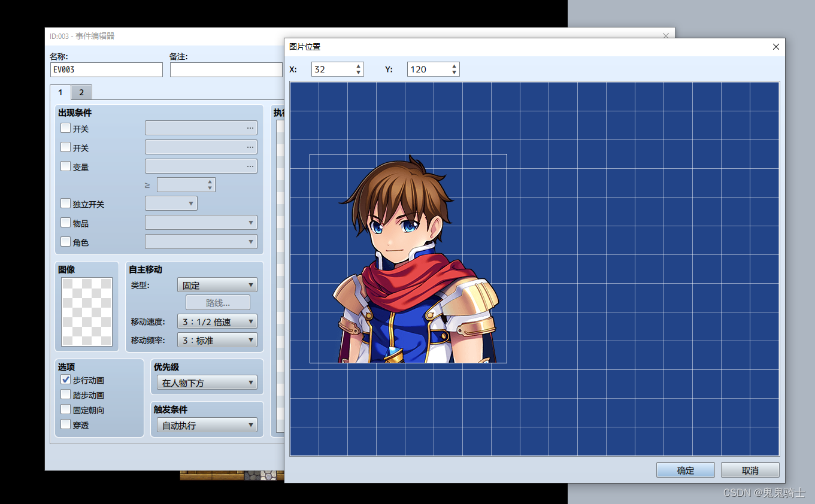Open the 移动速度 dropdown
Screen dimensions: 815x504
point(217,321)
